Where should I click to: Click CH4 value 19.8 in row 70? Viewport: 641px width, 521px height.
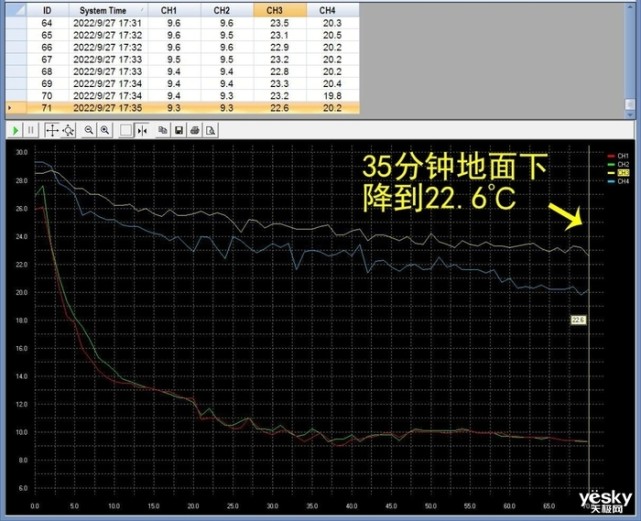(x=332, y=96)
